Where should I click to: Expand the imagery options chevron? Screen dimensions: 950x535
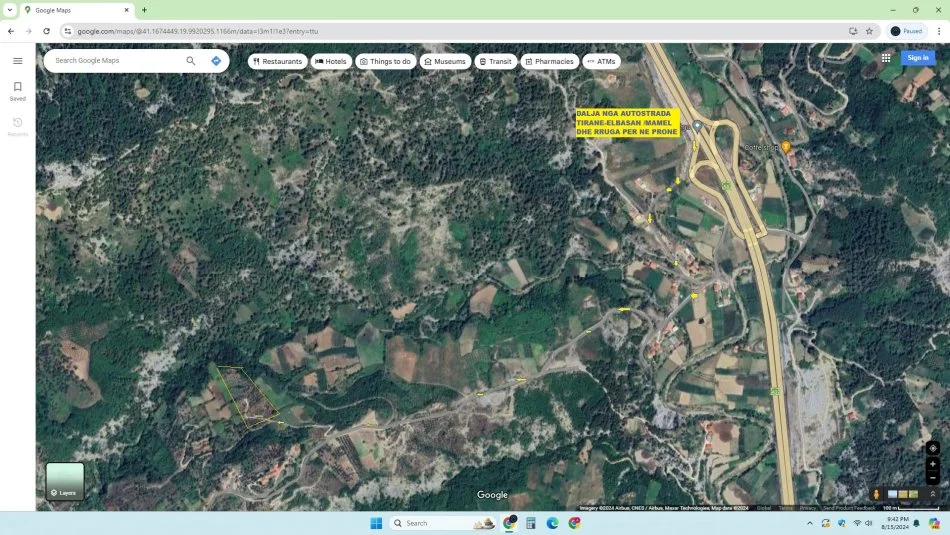tap(933, 494)
